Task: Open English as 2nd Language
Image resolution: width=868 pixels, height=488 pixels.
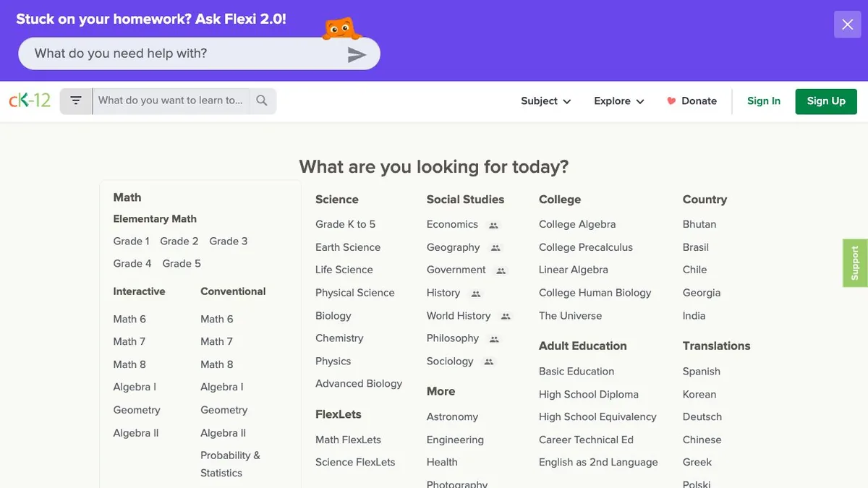Action: (x=598, y=463)
